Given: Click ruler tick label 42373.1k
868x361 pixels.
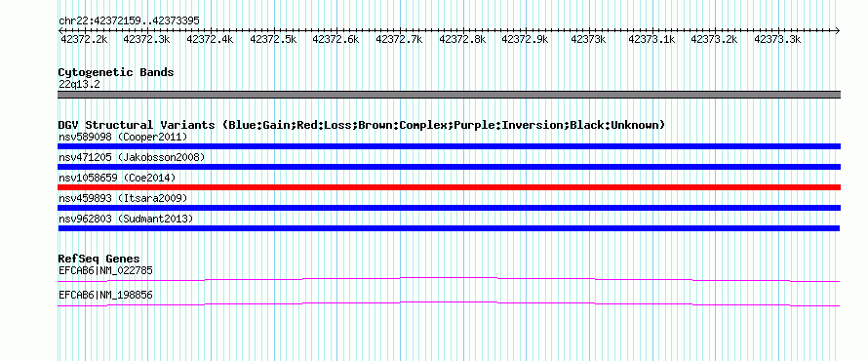Looking at the screenshot, I should point(651,39).
